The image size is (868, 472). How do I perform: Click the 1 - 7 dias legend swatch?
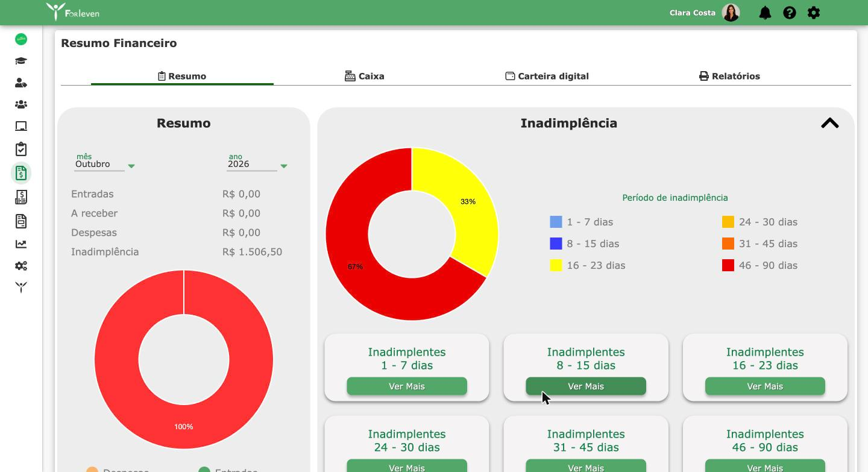pyautogui.click(x=556, y=222)
